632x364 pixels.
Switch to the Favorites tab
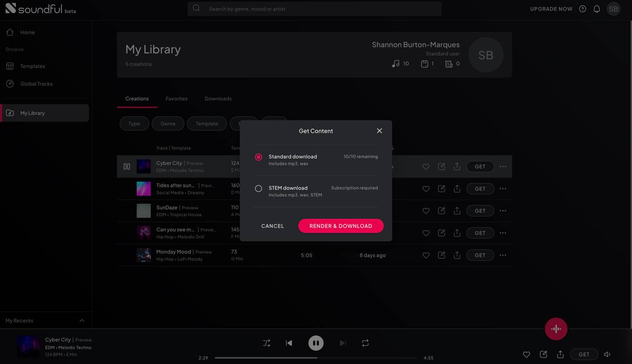(177, 98)
